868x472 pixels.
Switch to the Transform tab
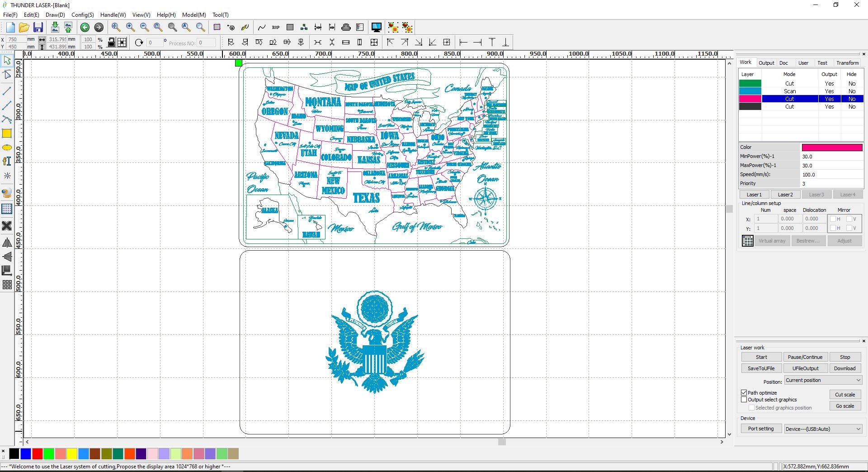[x=847, y=63]
